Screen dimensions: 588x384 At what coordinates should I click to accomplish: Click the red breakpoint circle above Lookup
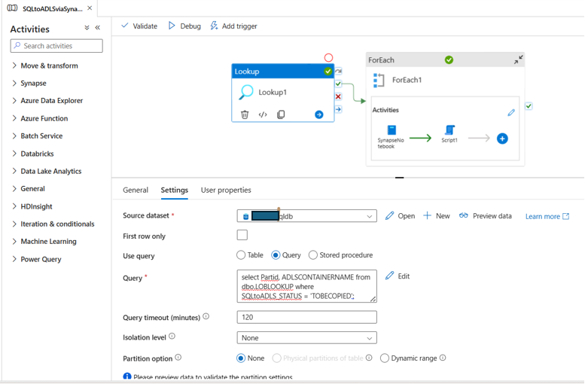coord(328,58)
